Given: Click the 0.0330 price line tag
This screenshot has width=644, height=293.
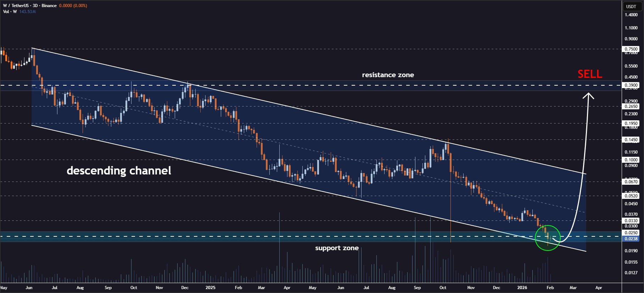Looking at the screenshot, I should pos(631,221).
